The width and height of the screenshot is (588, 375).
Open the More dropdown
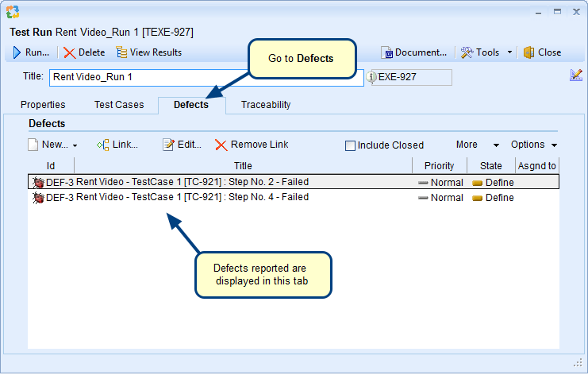[496, 145]
